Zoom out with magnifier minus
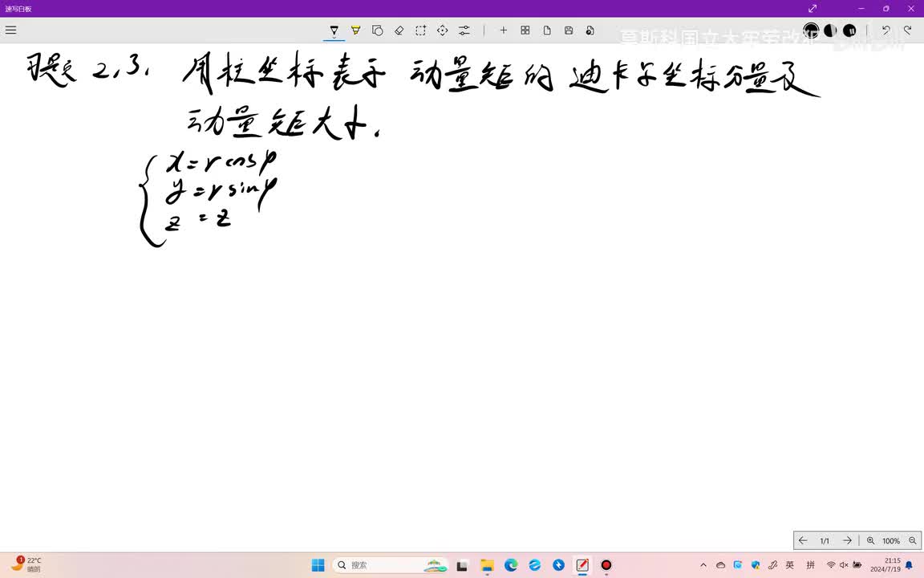 912,540
